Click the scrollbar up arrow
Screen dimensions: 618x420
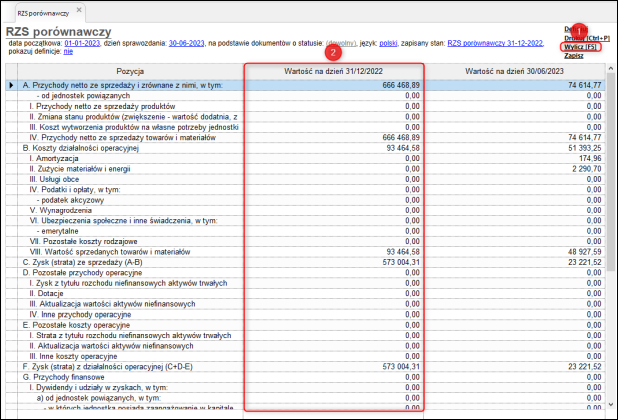611,69
